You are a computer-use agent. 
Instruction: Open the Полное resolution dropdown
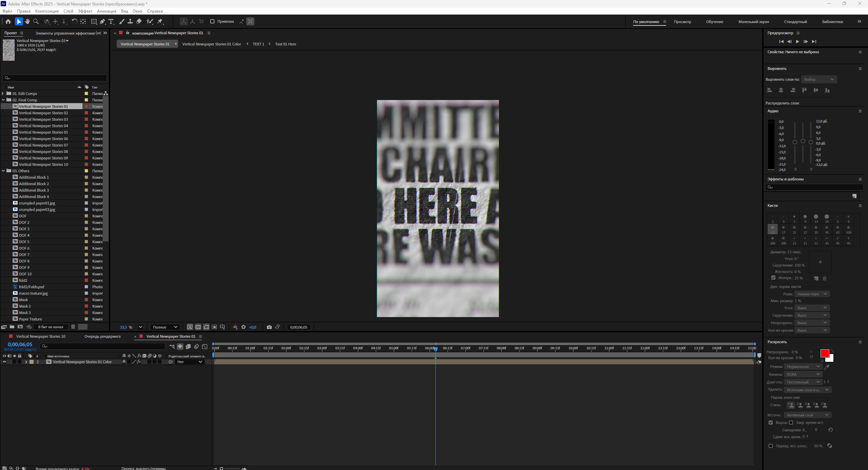coord(165,327)
